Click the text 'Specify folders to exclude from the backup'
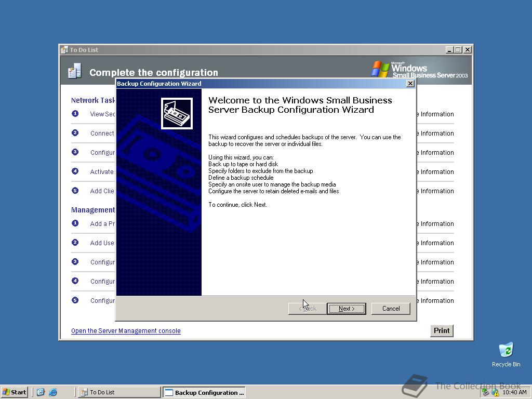The width and height of the screenshot is (532, 399). point(261,171)
